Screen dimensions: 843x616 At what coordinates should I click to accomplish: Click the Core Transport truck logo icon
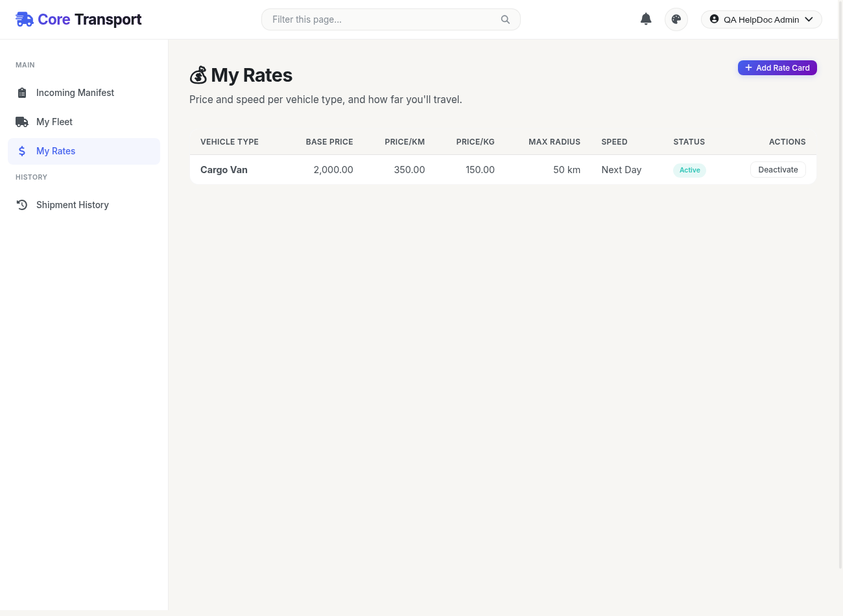25,19
